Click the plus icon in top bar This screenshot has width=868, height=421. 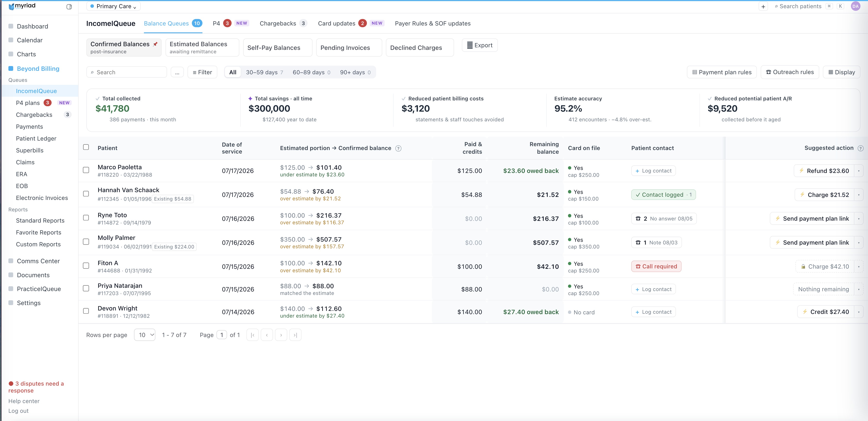point(763,6)
